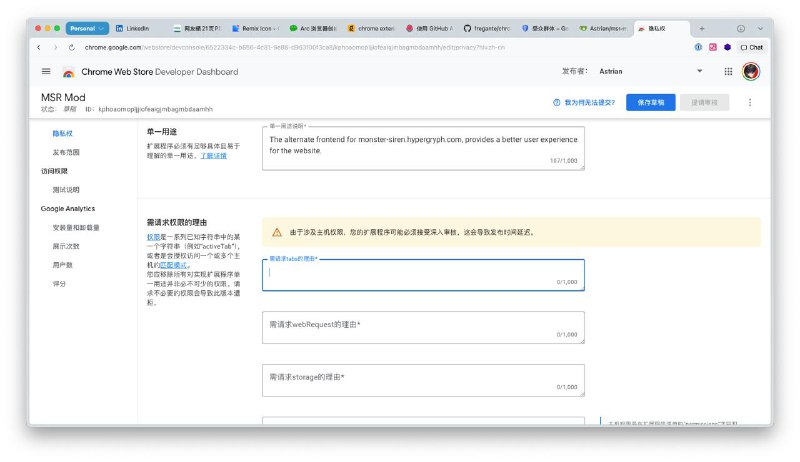The image size is (800, 462).
Task: Switch to the Arc browser tab
Action: click(312, 29)
